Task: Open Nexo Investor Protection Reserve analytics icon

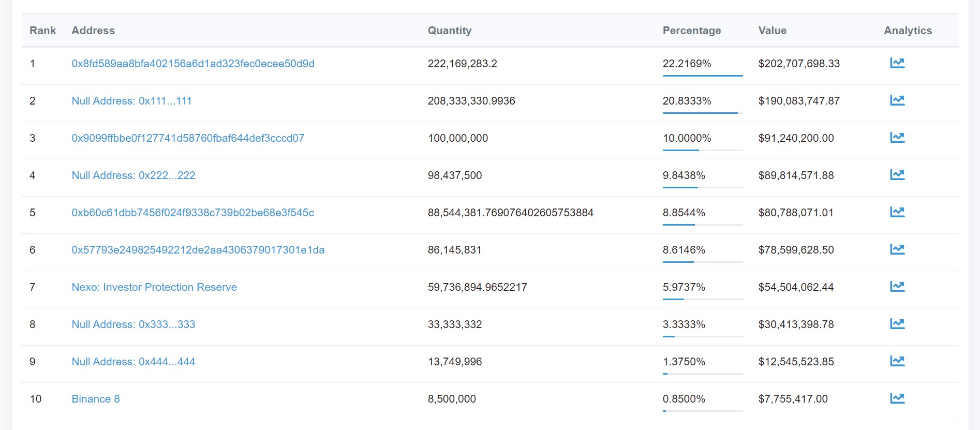Action: tap(897, 287)
